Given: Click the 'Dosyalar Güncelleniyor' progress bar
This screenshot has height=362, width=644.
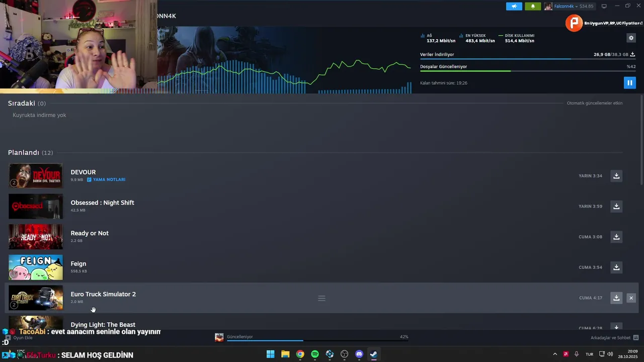Looking at the screenshot, I should click(x=528, y=71).
